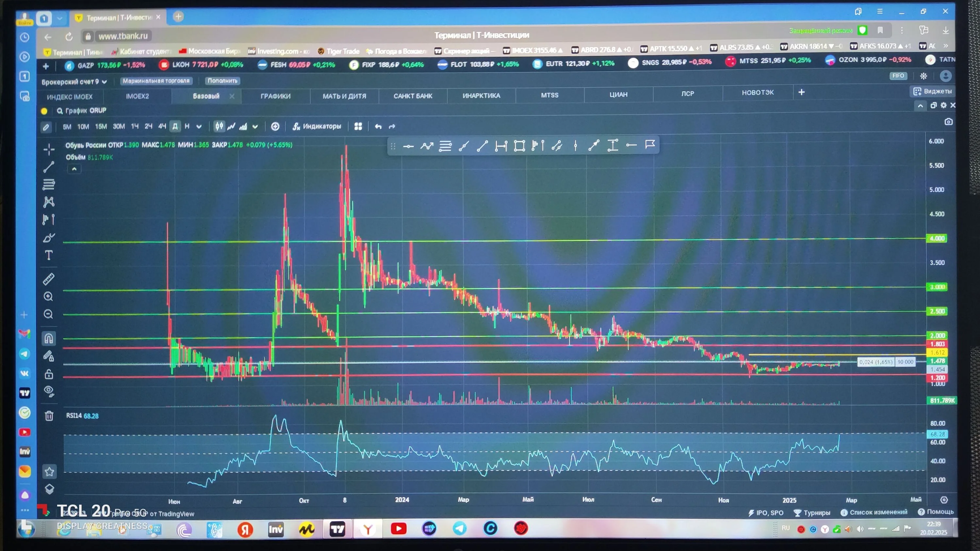Toggle hide all drawings eye icon
Screen dimensions: 980x551
pos(49,391)
